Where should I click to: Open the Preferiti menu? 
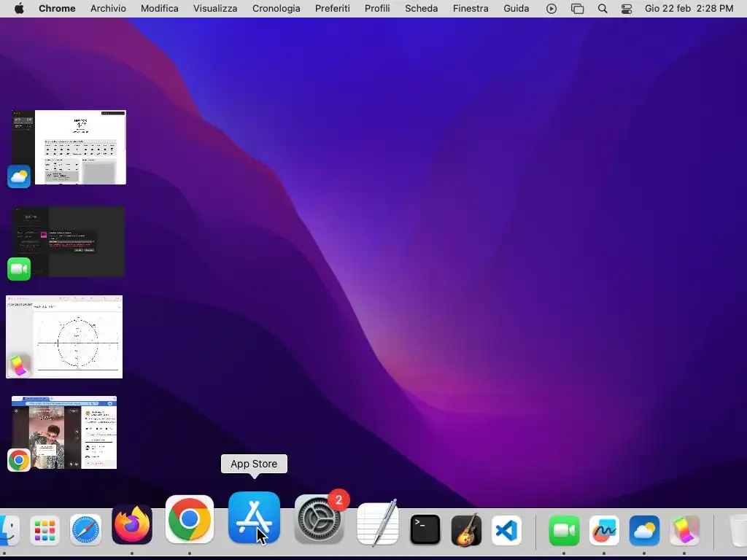pos(333,9)
